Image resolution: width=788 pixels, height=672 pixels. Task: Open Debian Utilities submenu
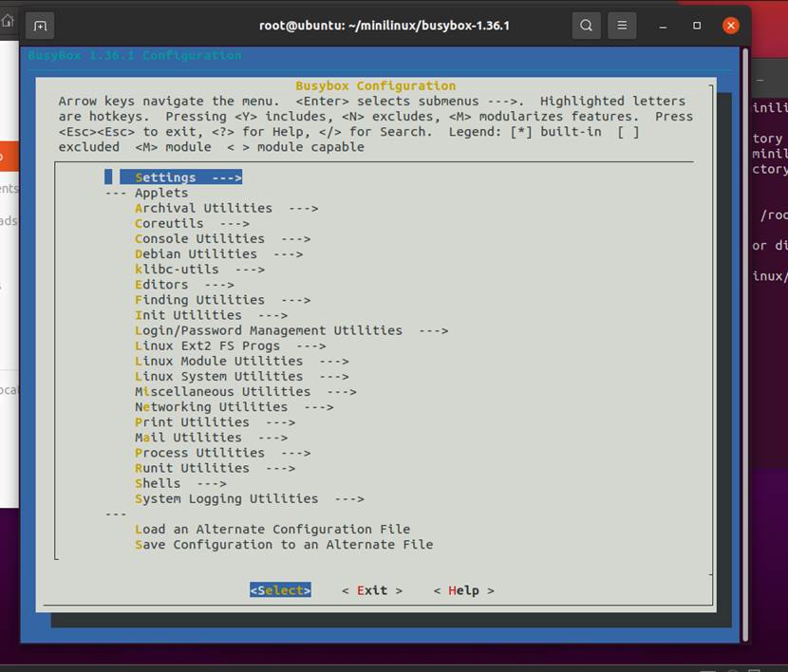tap(218, 254)
